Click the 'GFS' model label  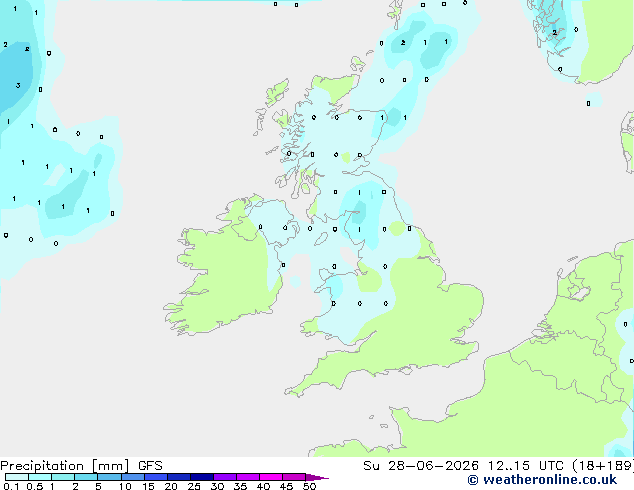(150, 466)
